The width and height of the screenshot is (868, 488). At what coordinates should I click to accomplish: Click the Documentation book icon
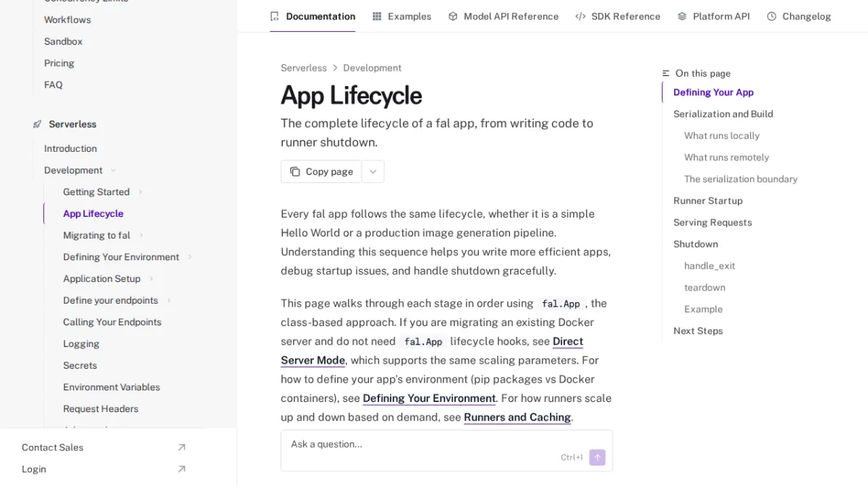(274, 16)
